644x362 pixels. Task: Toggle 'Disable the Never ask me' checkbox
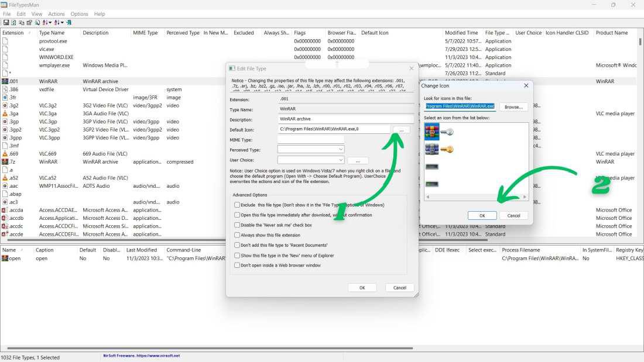pos(237,225)
